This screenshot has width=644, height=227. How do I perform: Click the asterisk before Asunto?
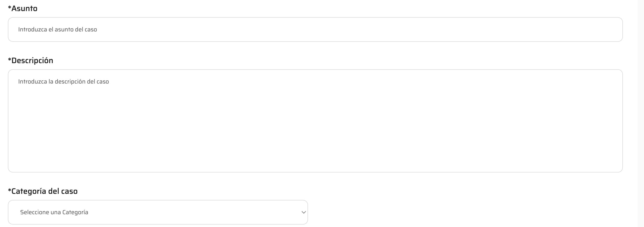tap(10, 8)
